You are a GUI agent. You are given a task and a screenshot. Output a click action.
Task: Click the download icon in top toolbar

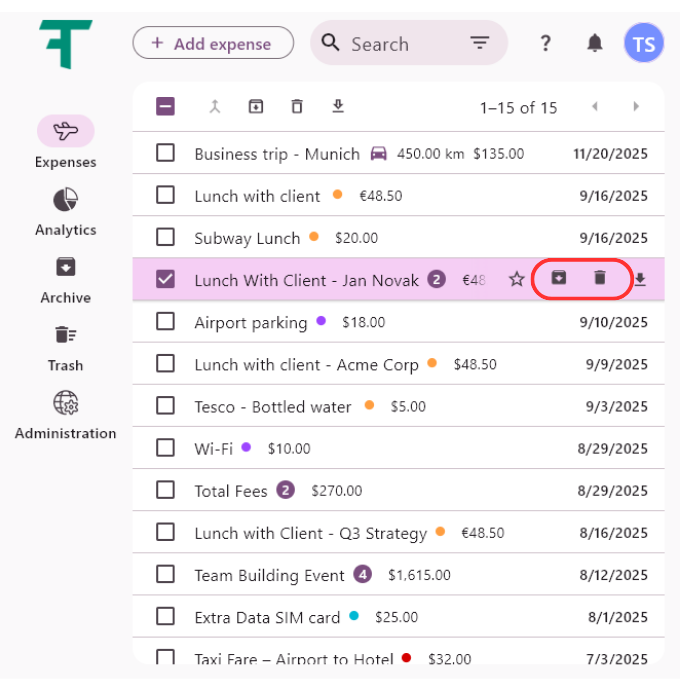click(x=338, y=107)
